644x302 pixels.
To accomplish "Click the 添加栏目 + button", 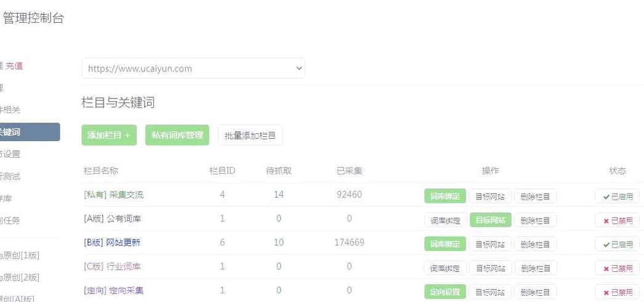I will click(109, 135).
